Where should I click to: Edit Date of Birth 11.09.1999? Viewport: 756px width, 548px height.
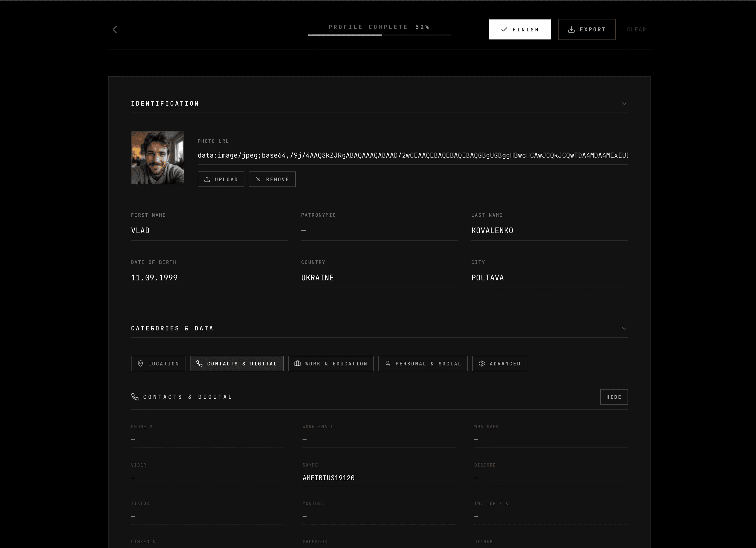click(209, 278)
